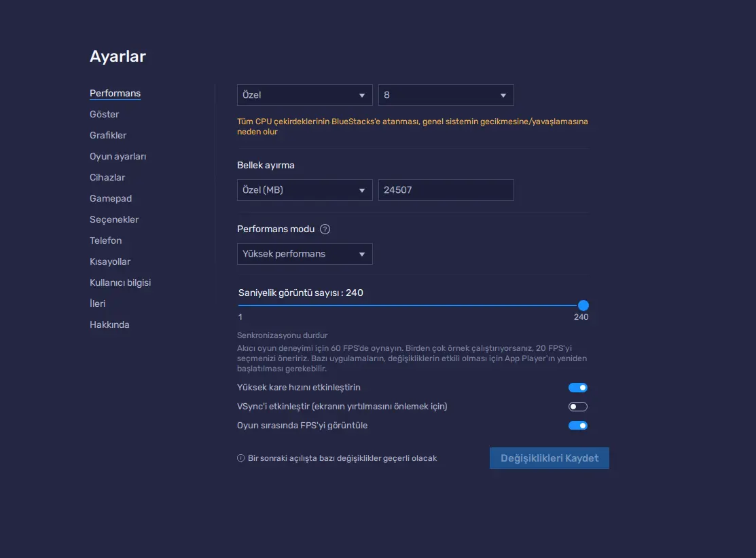Click the memory value field 24507
756x558 pixels.
pyautogui.click(x=446, y=190)
